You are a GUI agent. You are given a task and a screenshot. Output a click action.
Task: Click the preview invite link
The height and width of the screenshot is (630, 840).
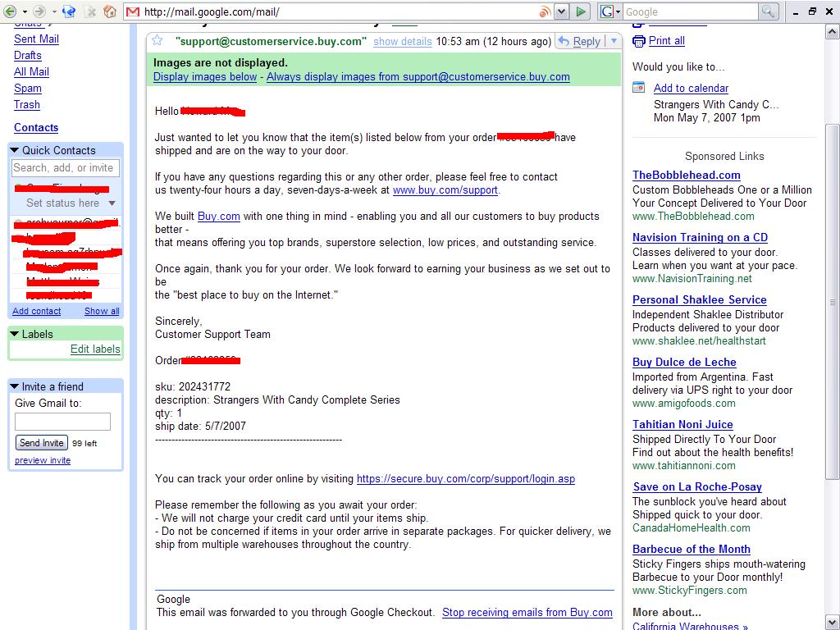pyautogui.click(x=43, y=460)
